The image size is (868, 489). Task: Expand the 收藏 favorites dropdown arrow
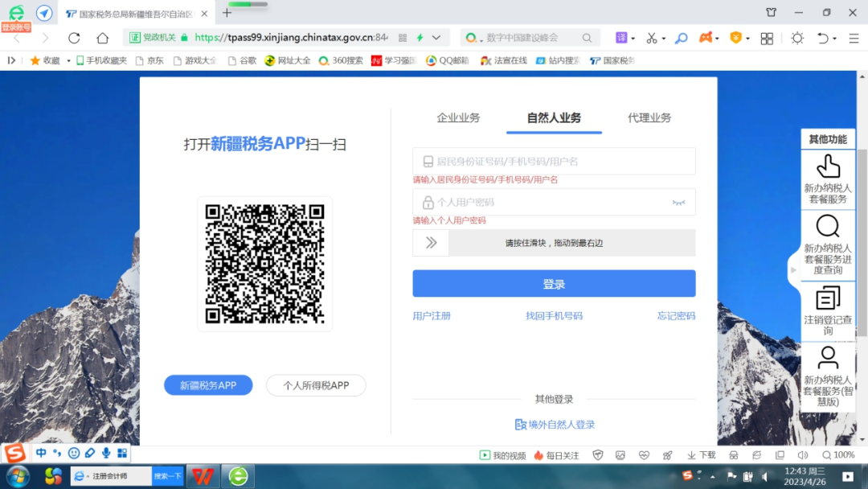(x=68, y=61)
